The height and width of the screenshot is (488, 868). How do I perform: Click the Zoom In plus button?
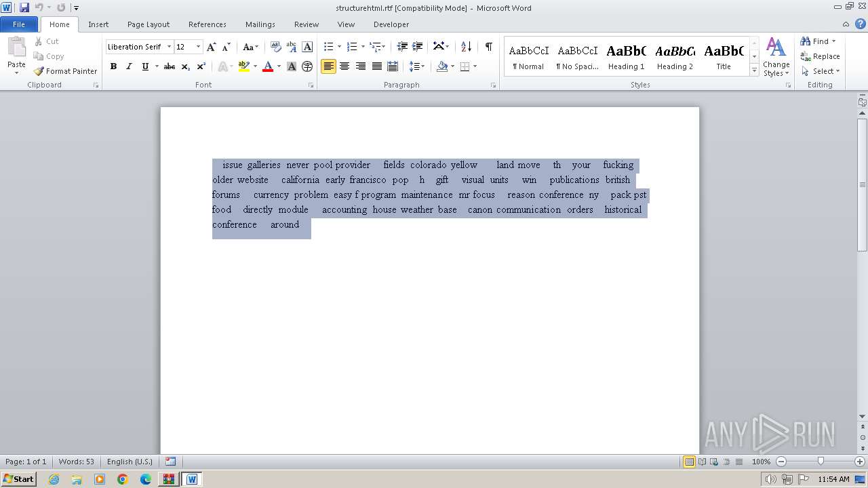(859, 462)
